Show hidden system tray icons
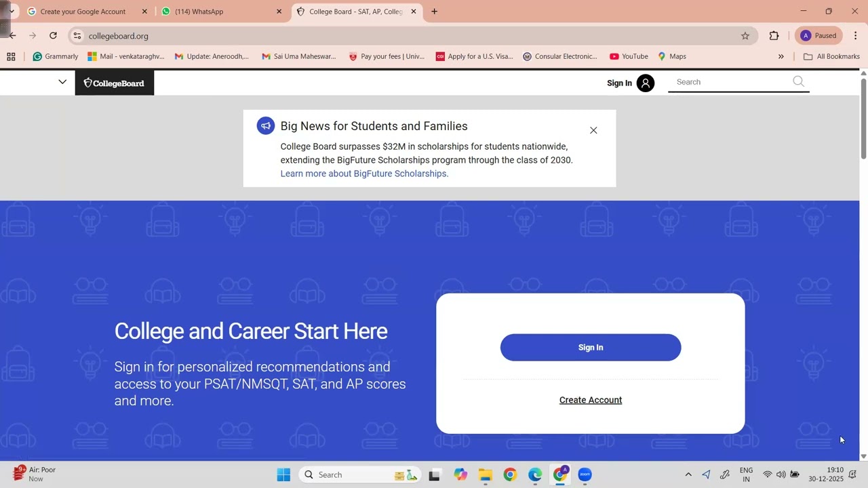The image size is (868, 488). [688, 474]
